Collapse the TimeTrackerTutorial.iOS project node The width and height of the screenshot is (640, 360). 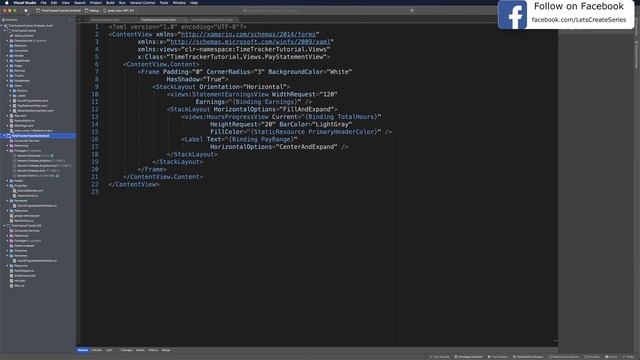click(4, 226)
